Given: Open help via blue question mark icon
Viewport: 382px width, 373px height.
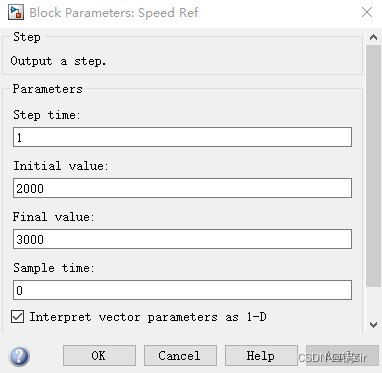Looking at the screenshot, I should coord(19,356).
